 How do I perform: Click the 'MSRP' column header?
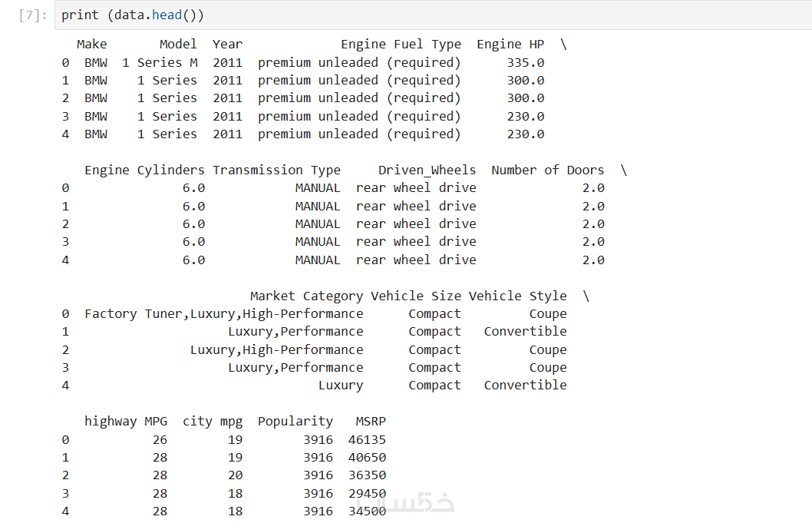click(371, 422)
